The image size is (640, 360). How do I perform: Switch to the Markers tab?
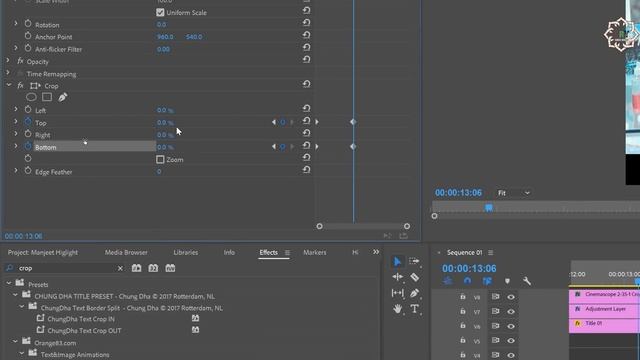pos(315,252)
